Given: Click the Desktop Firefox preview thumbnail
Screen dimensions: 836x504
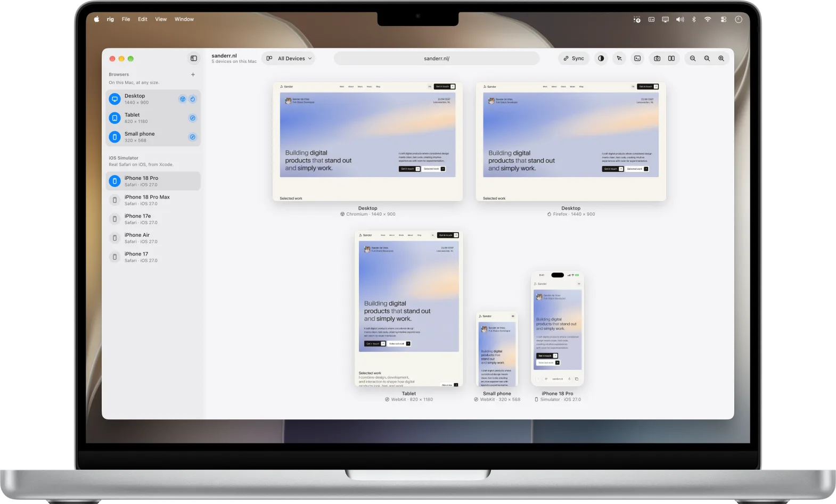Looking at the screenshot, I should click(571, 142).
